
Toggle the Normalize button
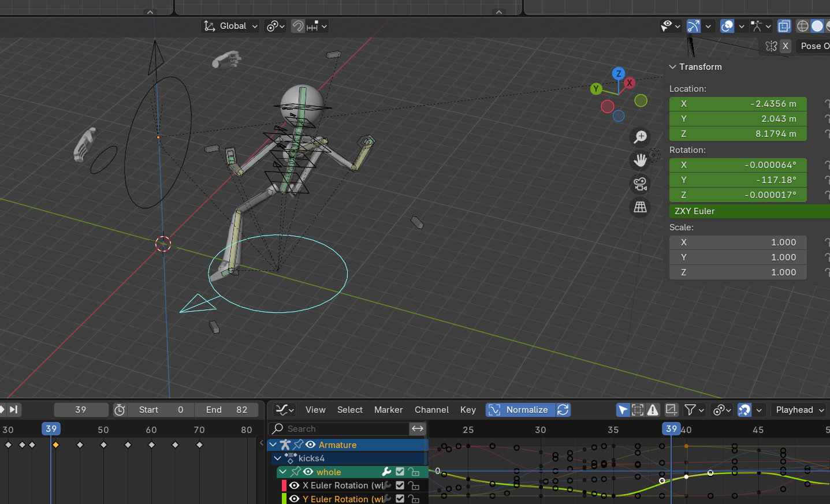tap(520, 410)
